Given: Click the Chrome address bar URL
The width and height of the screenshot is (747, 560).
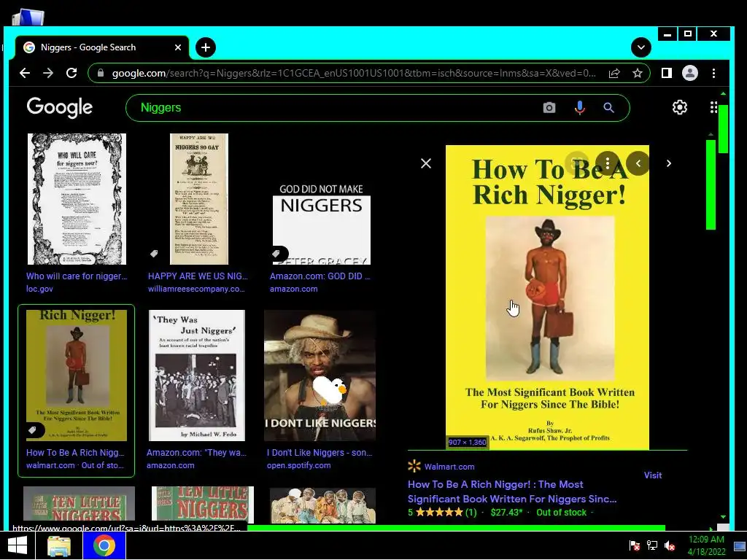Looking at the screenshot, I should 354,73.
